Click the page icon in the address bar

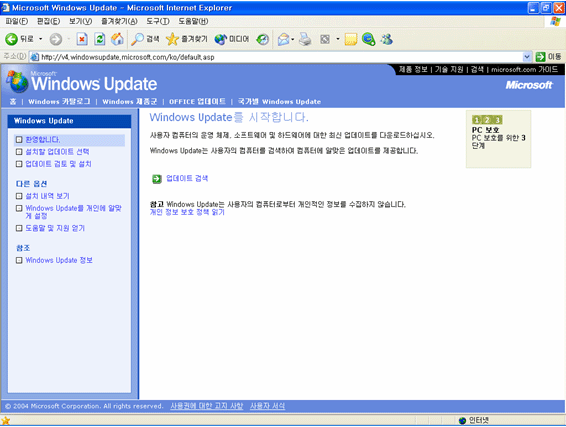point(34,57)
